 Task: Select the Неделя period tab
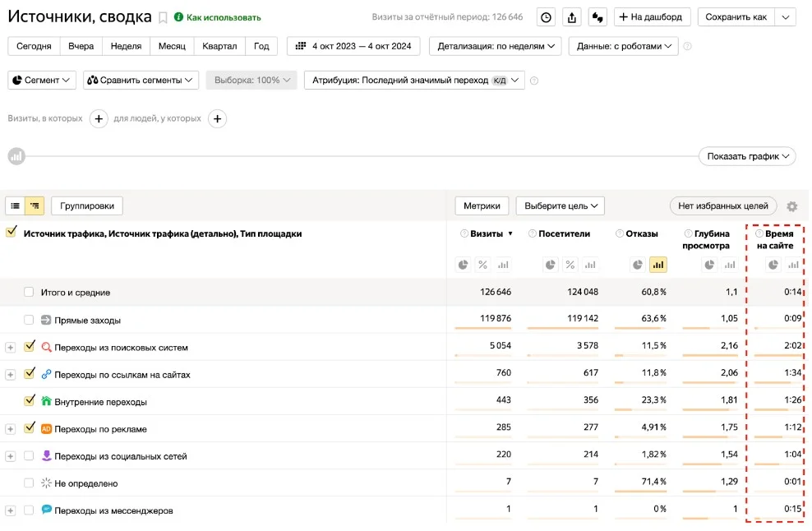pos(126,46)
